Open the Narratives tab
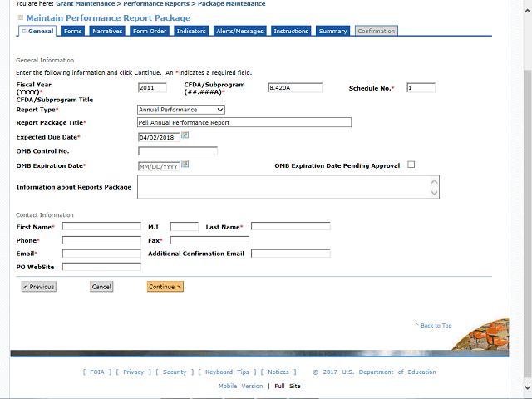Image resolution: width=532 pixels, height=399 pixels. 107,32
